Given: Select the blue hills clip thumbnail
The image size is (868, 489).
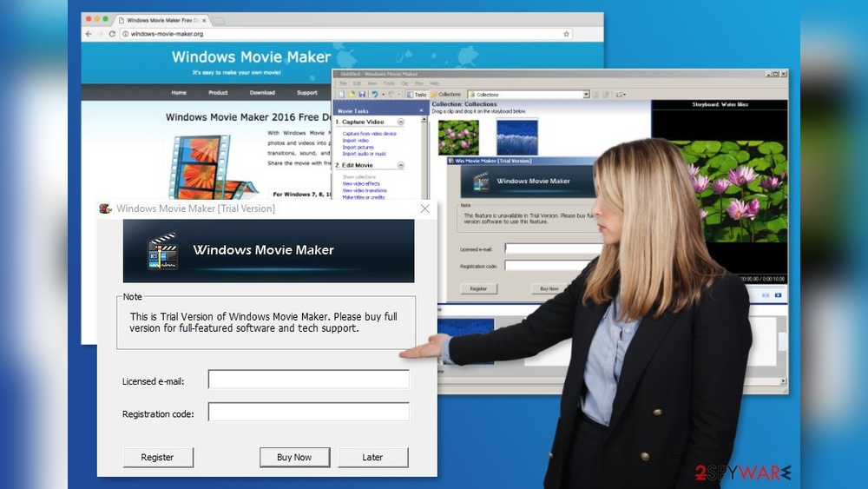Looking at the screenshot, I should tap(517, 137).
